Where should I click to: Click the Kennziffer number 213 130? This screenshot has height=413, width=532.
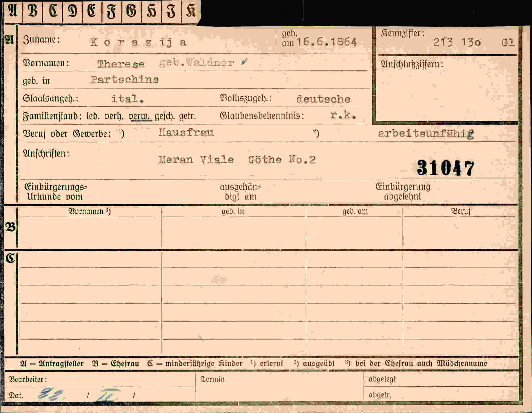pyautogui.click(x=457, y=42)
